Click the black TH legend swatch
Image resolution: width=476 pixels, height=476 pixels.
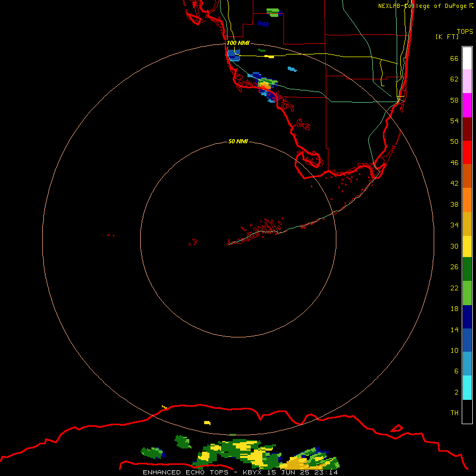[467, 411]
